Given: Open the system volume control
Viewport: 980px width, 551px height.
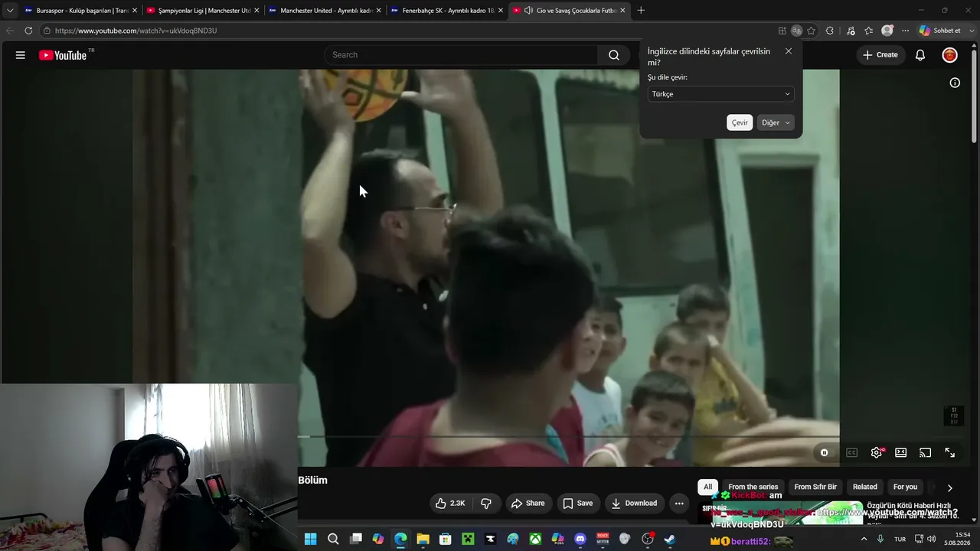Looking at the screenshot, I should click(x=932, y=539).
